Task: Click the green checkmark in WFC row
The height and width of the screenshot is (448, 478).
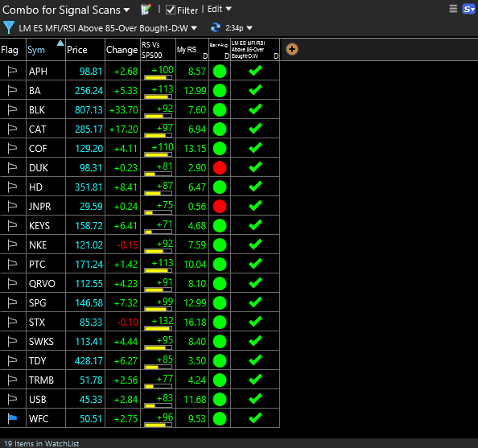Action: point(255,418)
